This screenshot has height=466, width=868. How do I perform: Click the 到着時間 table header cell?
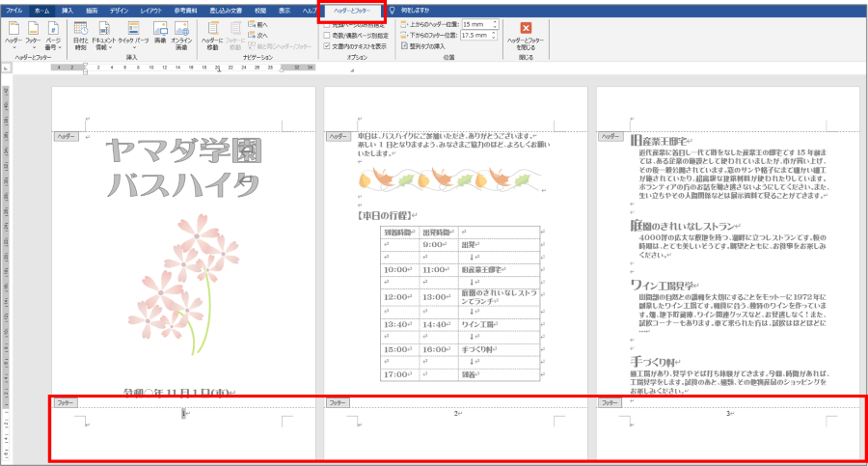[x=399, y=233]
